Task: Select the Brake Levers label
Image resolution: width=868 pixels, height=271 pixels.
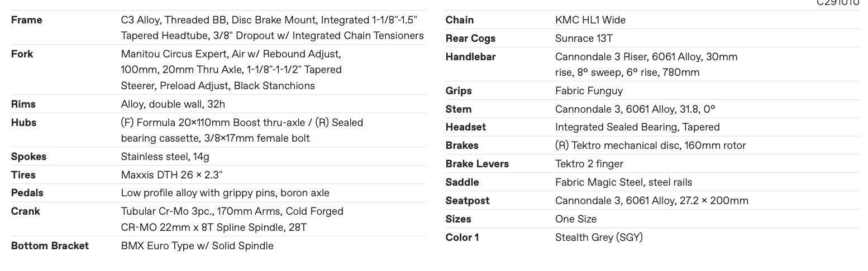Action: 477,164
